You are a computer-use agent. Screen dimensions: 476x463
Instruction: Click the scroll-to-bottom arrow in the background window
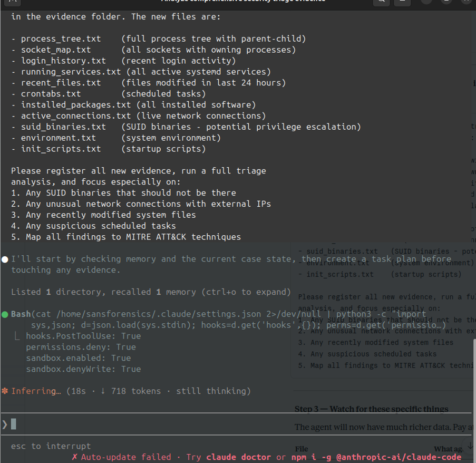point(469,446)
